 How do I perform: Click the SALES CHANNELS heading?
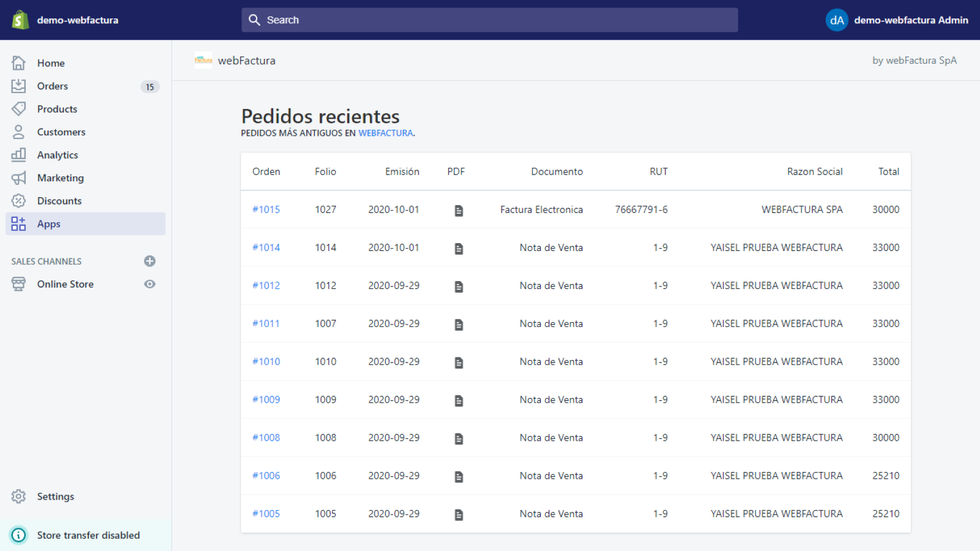tap(47, 261)
